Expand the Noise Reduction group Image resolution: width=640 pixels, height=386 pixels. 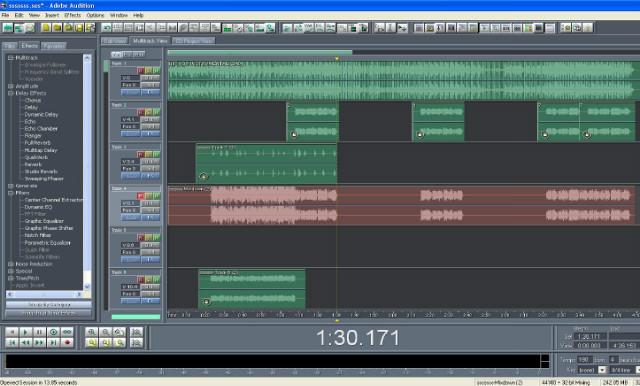click(x=11, y=264)
